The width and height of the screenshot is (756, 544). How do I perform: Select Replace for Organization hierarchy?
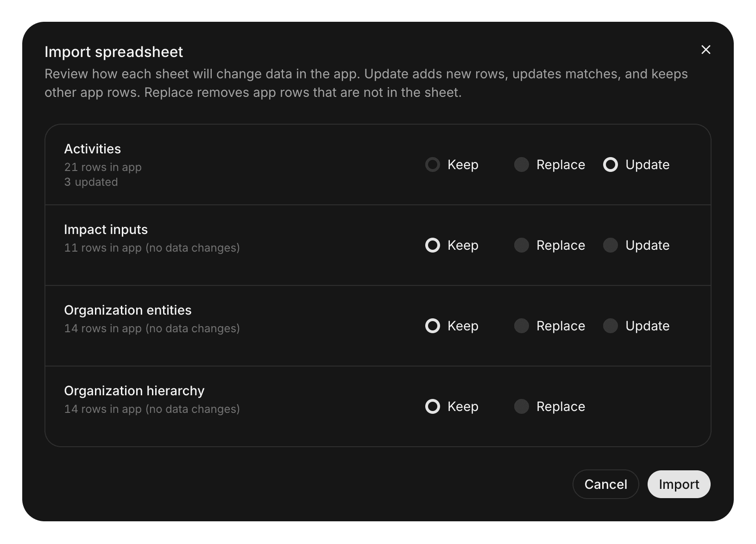click(522, 406)
